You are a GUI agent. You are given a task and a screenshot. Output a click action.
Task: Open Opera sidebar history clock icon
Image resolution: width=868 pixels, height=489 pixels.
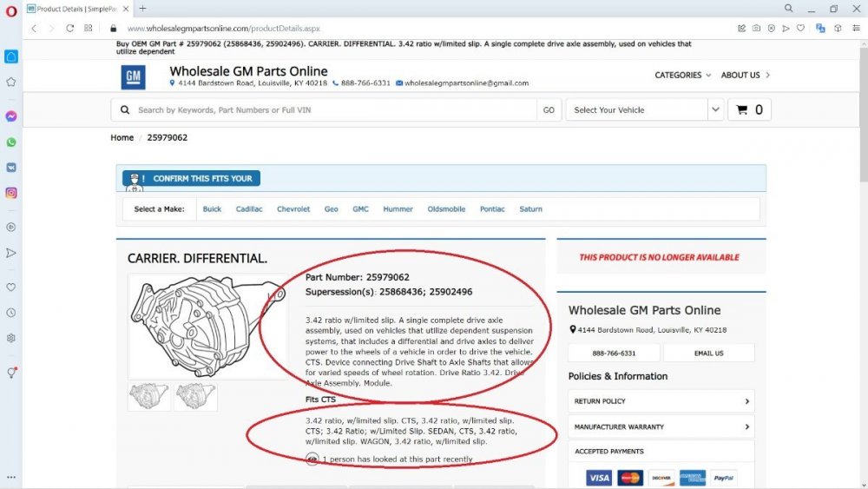(11, 313)
